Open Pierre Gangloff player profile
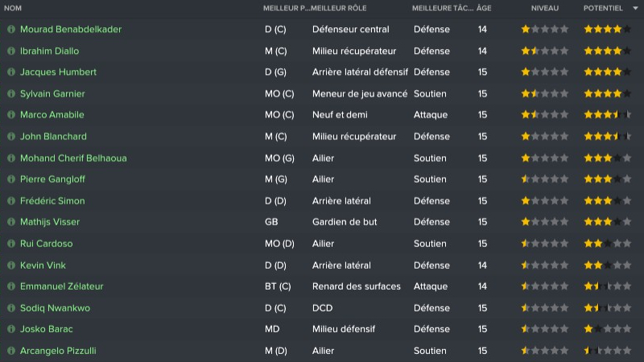Screen dimensions: 644x362 click(52, 179)
